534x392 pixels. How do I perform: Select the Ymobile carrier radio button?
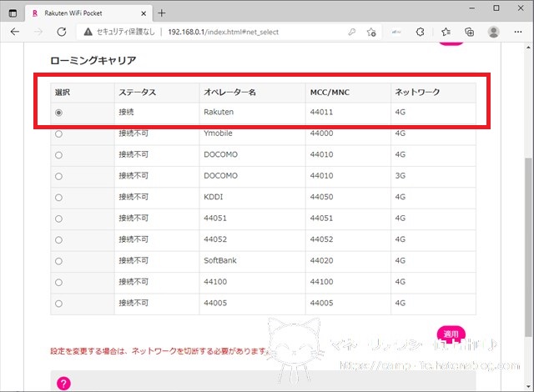58,133
